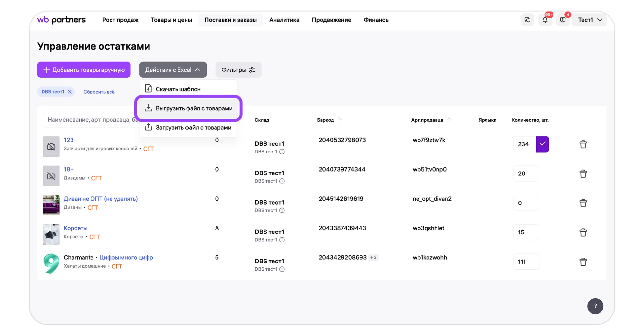
Task: Delete the 123 product row
Action: (583, 144)
